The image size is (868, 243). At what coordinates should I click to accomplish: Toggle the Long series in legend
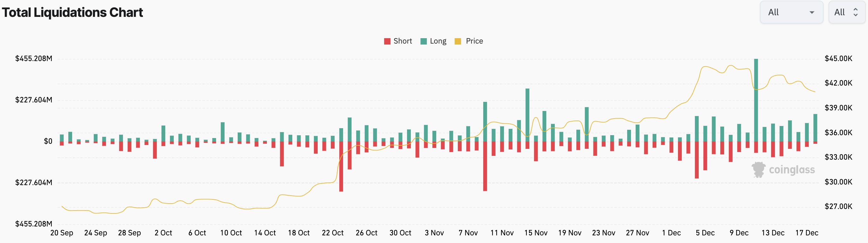438,41
